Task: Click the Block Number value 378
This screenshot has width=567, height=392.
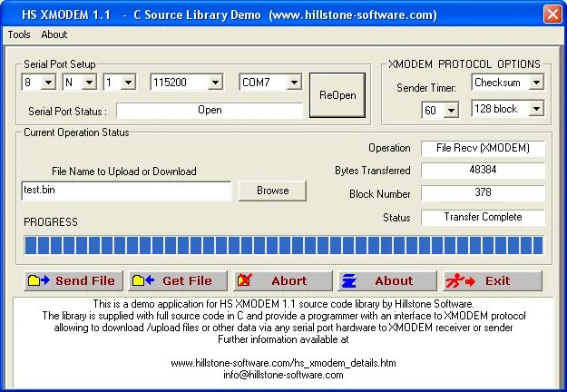Action: (483, 192)
